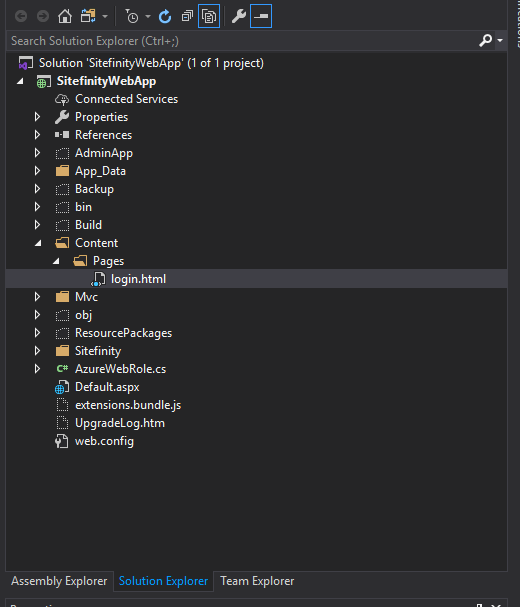Expand the AzureWebRole.cs node
The width and height of the screenshot is (520, 607).
pos(37,369)
